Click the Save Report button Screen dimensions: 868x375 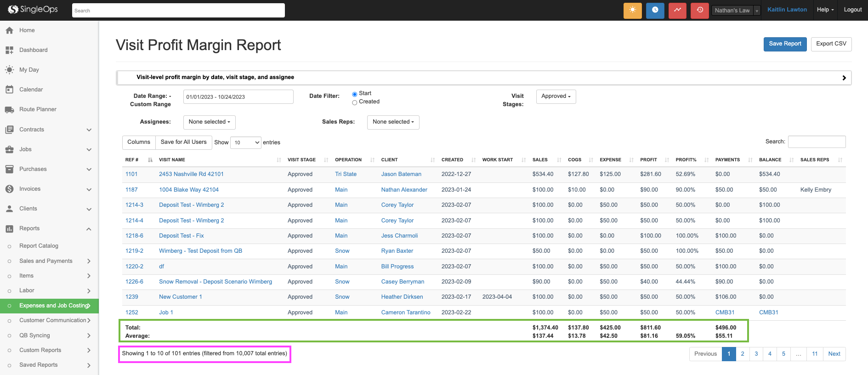pos(784,44)
